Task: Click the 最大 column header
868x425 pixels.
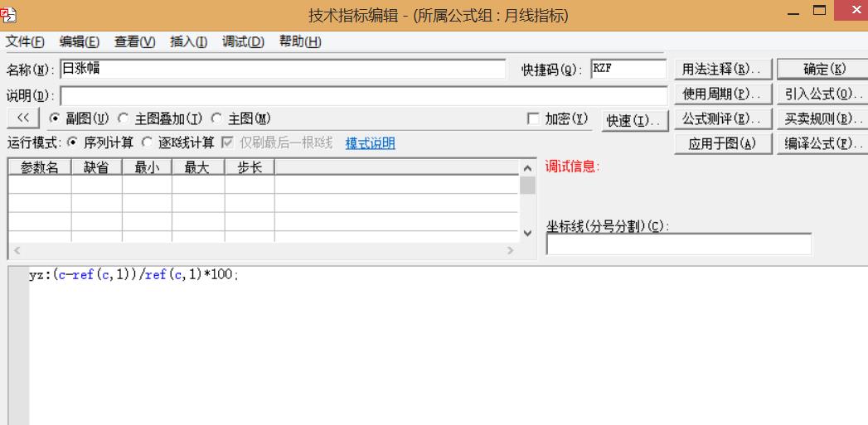Action: pyautogui.click(x=198, y=167)
